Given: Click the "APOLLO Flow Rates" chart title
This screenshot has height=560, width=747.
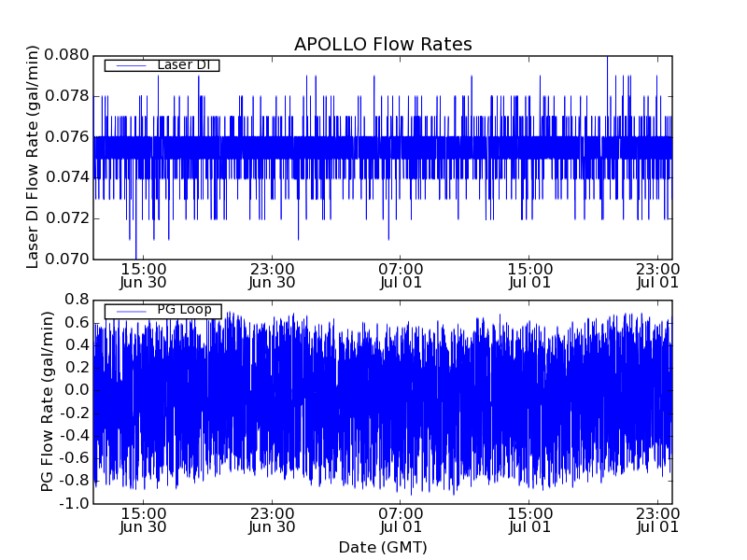Looking at the screenshot, I should click(383, 44).
